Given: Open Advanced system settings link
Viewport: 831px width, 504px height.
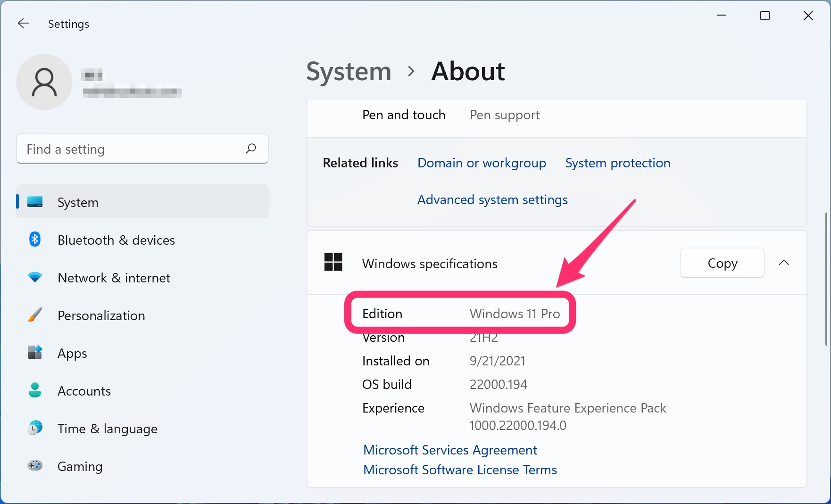Looking at the screenshot, I should coord(492,200).
